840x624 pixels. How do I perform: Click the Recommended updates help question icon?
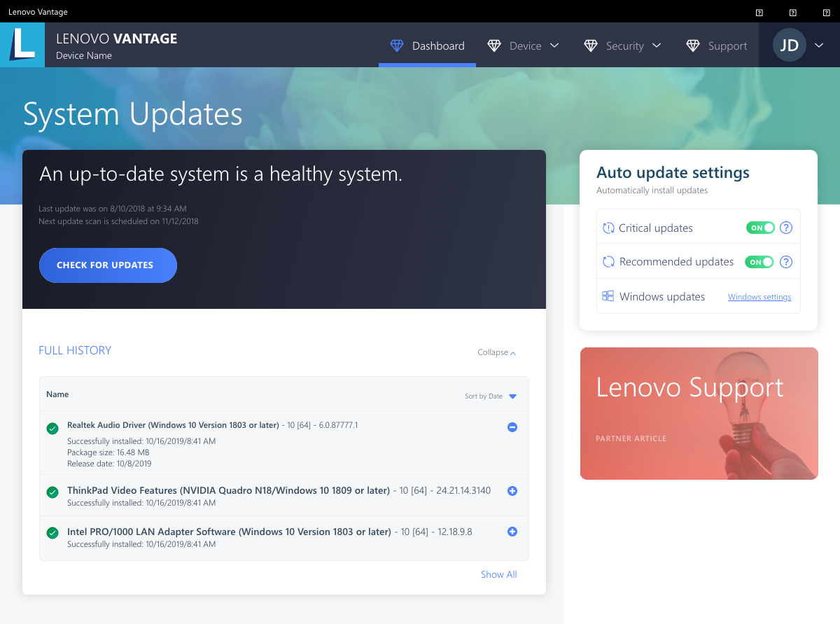[x=786, y=262]
